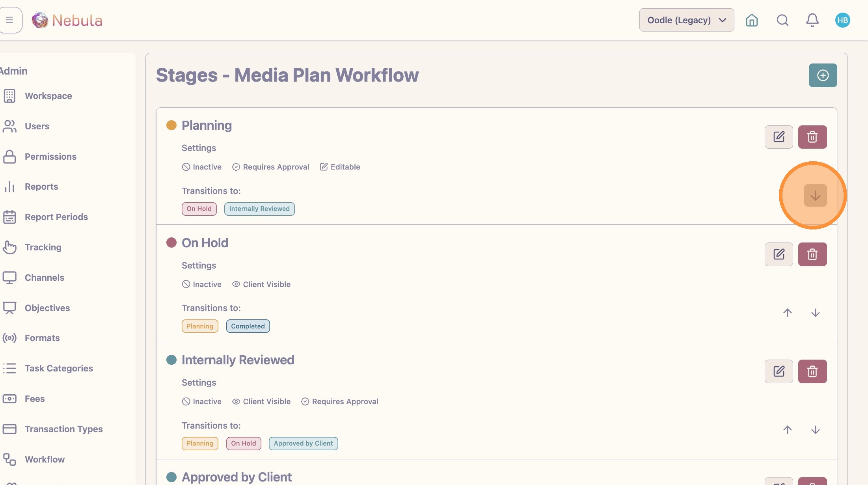Delete the Internally Reviewed stage
The width and height of the screenshot is (868, 485).
[812, 371]
